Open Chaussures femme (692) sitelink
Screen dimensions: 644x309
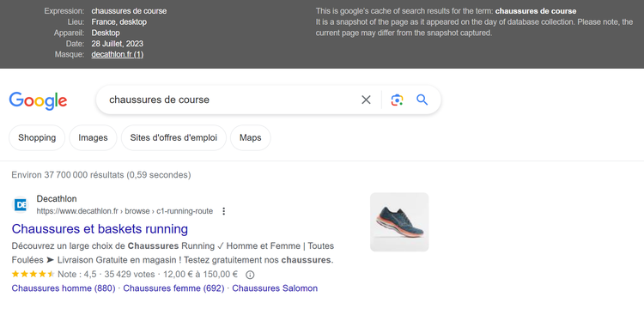pos(173,288)
